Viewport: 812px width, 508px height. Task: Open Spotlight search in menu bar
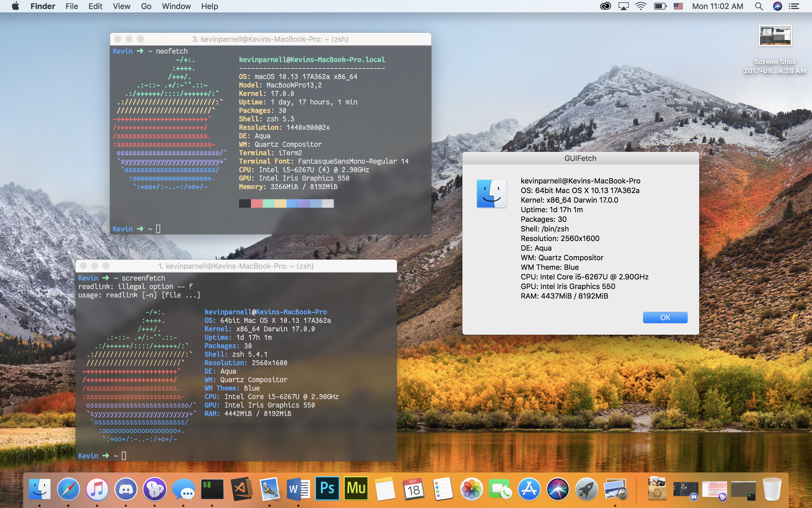point(759,6)
